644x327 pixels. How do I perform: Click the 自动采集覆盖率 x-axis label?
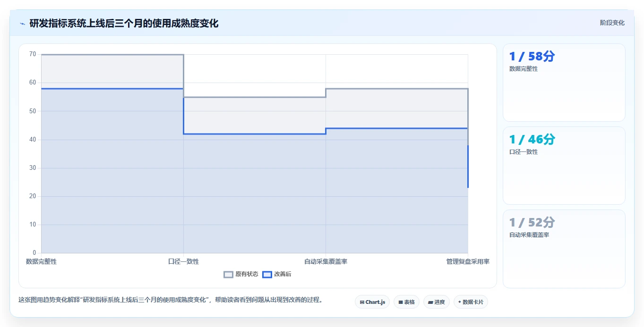coord(326,261)
